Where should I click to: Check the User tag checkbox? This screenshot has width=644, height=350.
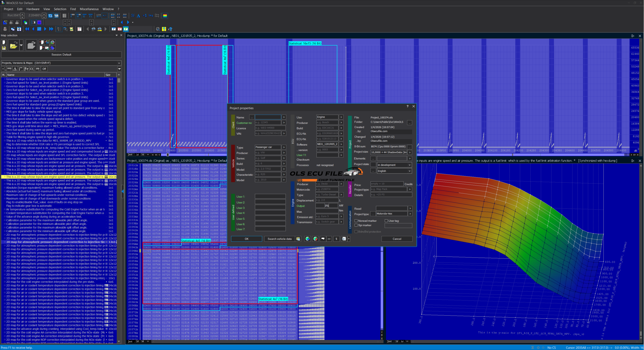click(386, 221)
